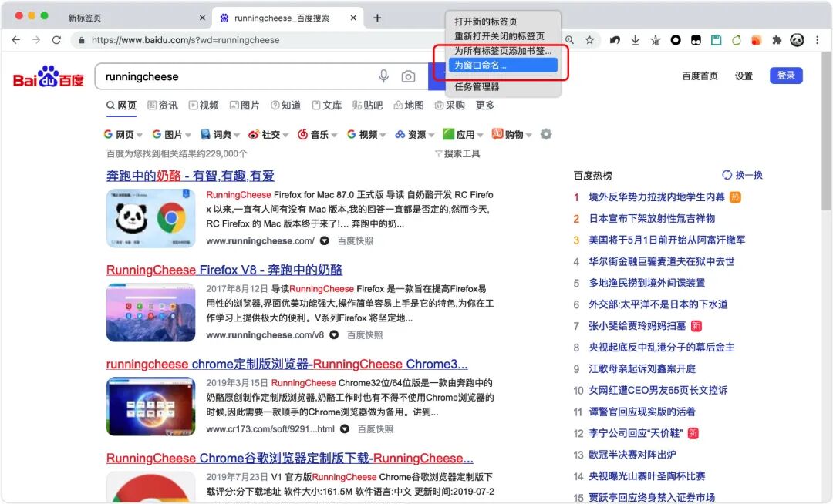Image resolution: width=833 pixels, height=504 pixels.
Task: Switch to the 视频 search tab
Action: (x=204, y=106)
